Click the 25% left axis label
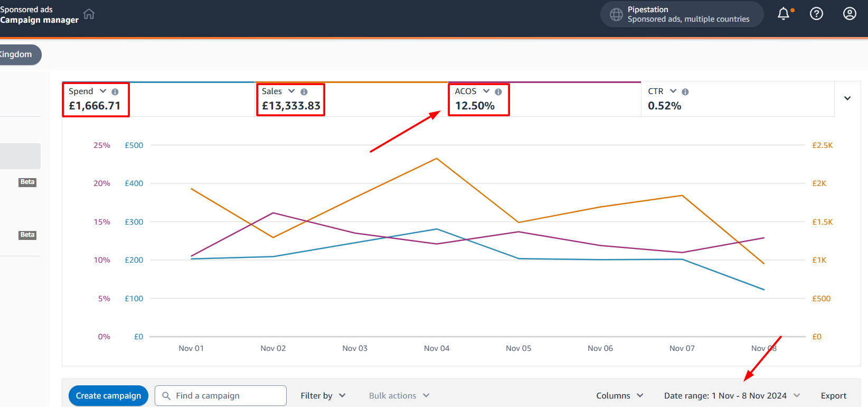This screenshot has height=407, width=868. coord(102,145)
